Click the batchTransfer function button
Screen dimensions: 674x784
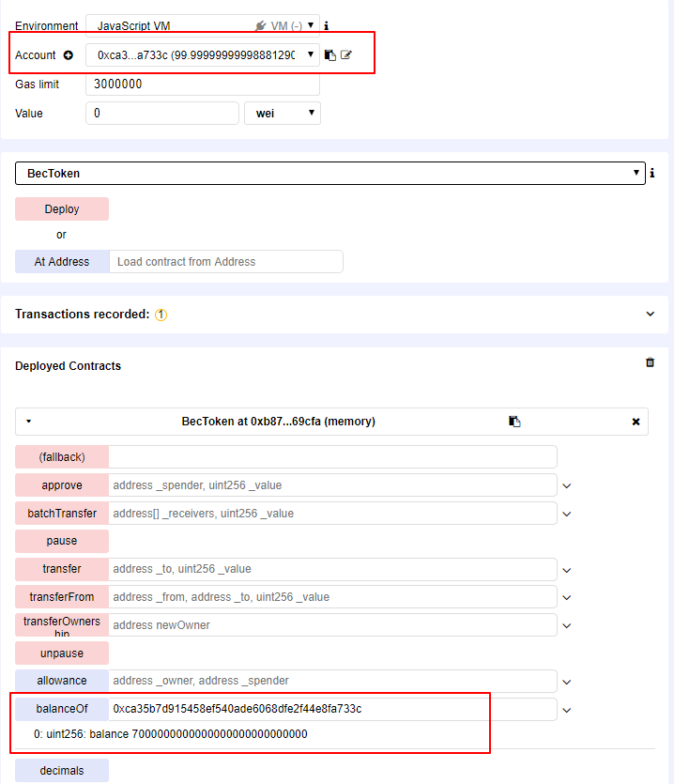click(62, 513)
